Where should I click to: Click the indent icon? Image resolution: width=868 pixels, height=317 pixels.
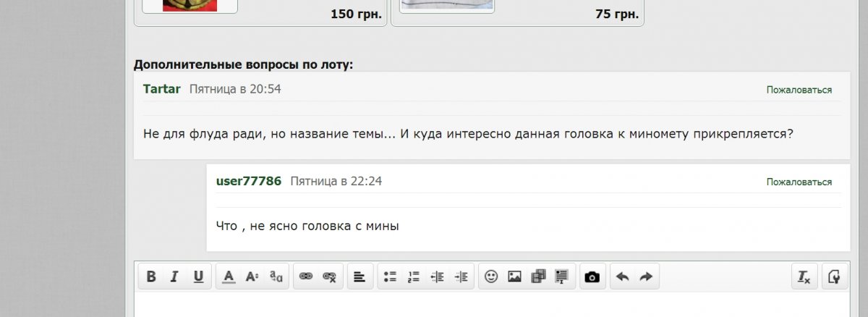point(461,276)
